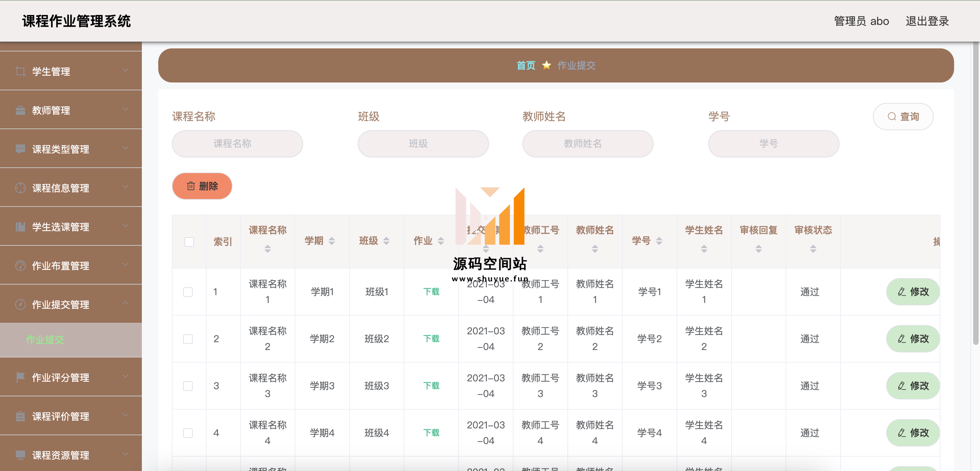Viewport: 980px width, 471px height.
Task: Check the row 1 checkbox
Action: (188, 292)
